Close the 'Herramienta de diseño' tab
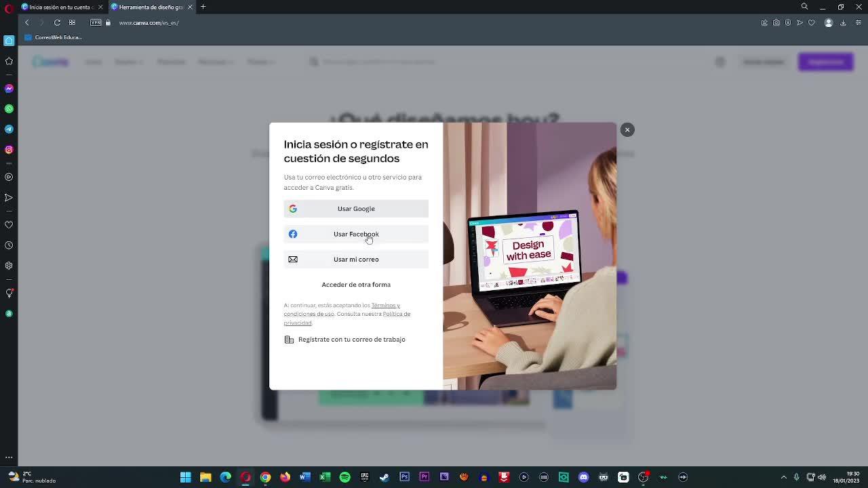 pos(190,7)
